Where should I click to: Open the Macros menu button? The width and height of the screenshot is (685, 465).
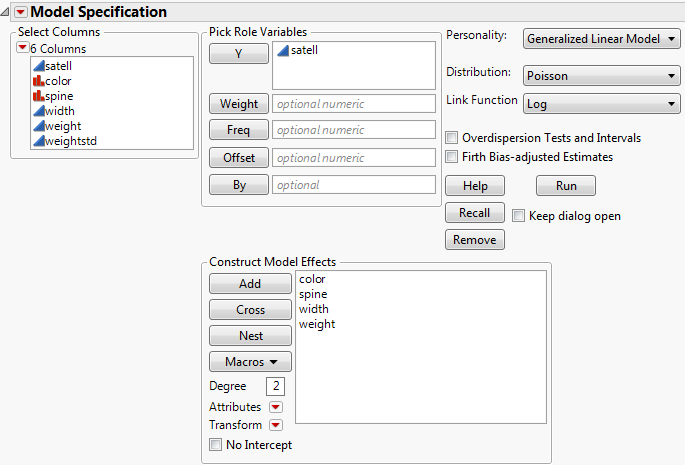tap(250, 361)
